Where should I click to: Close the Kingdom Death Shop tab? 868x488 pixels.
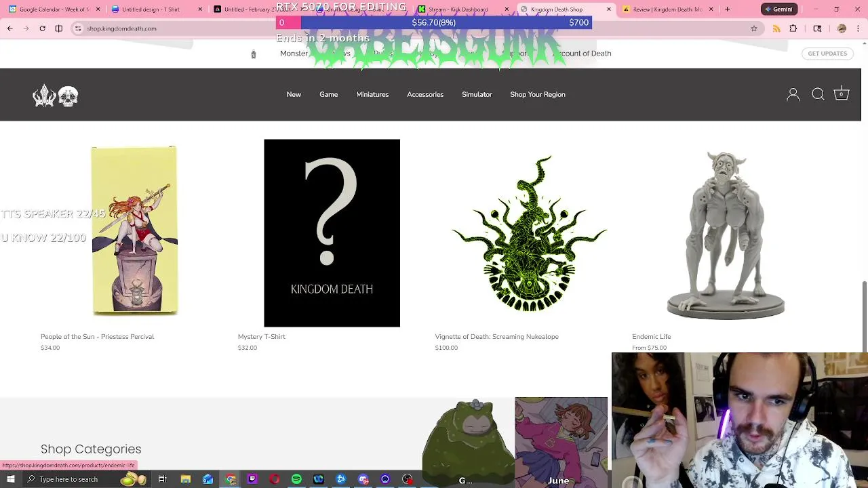pos(608,9)
